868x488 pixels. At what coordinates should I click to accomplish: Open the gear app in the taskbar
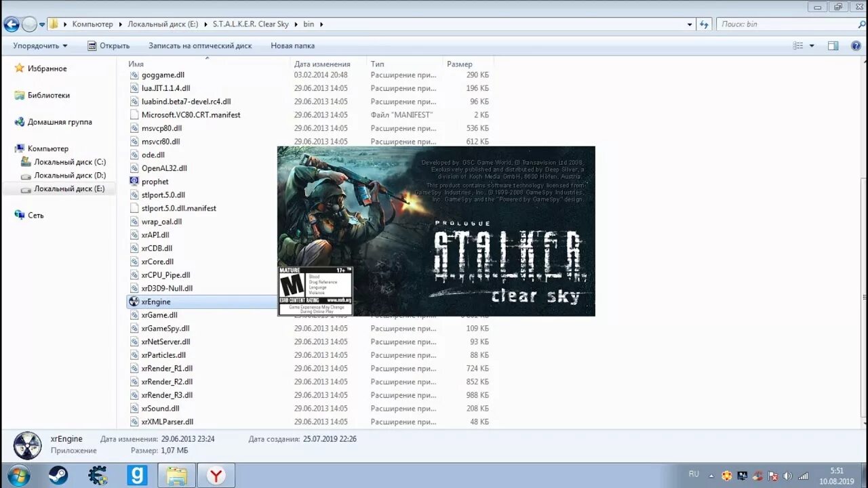[x=98, y=475]
